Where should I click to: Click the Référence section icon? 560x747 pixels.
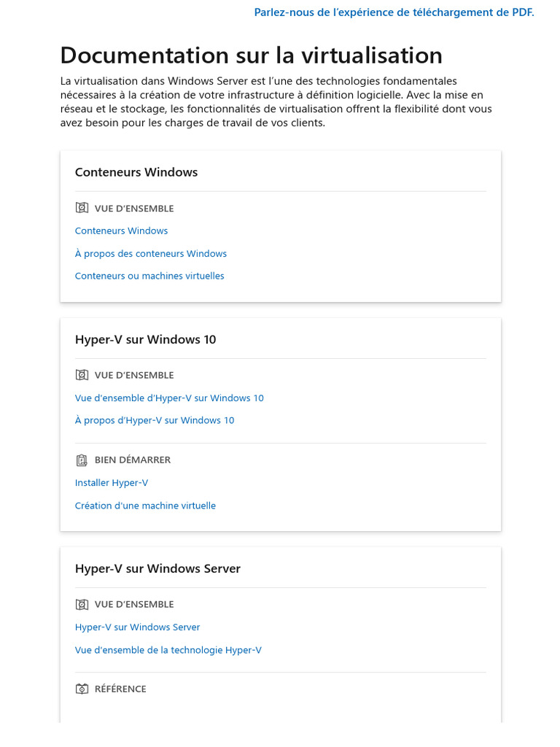82,689
